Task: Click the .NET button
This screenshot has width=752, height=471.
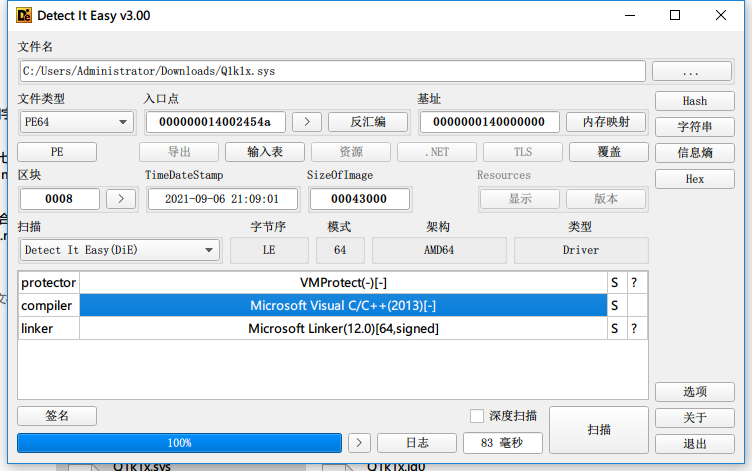Action: 437,152
